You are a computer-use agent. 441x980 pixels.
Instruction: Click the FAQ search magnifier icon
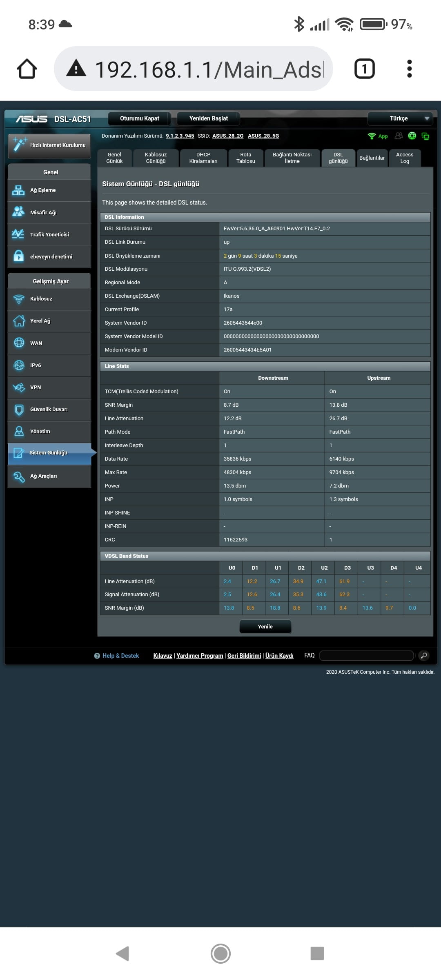point(424,656)
